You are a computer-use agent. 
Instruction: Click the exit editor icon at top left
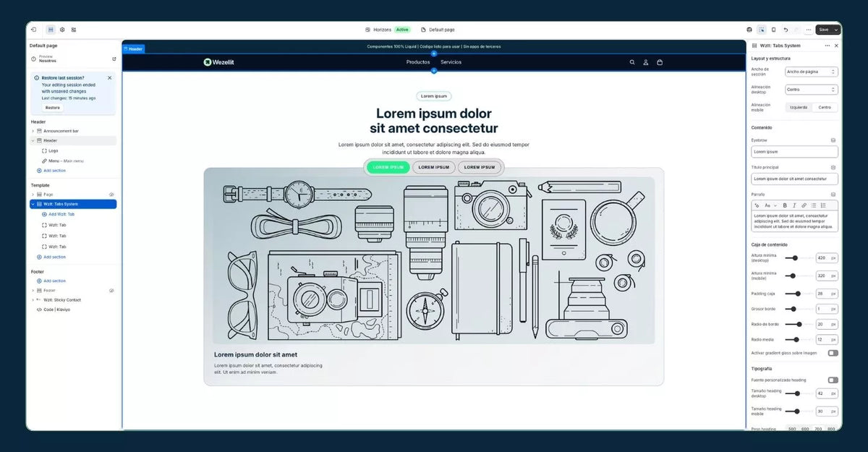pyautogui.click(x=33, y=30)
